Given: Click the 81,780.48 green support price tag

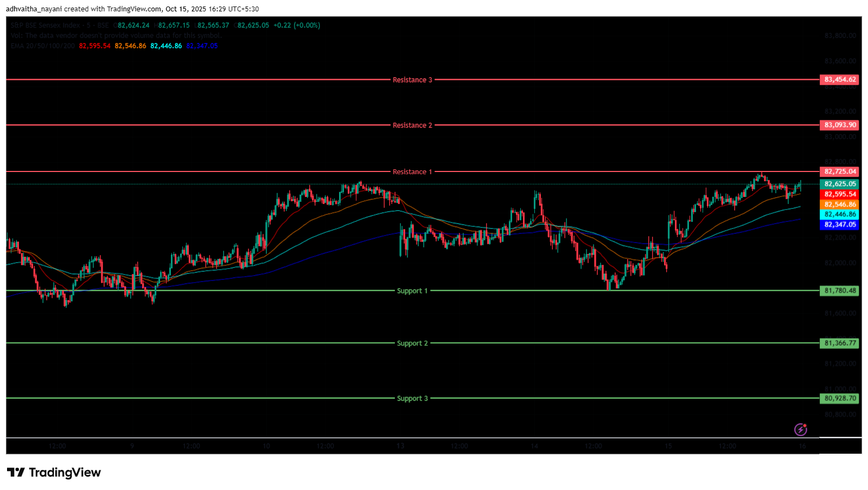Looking at the screenshot, I should click(840, 291).
